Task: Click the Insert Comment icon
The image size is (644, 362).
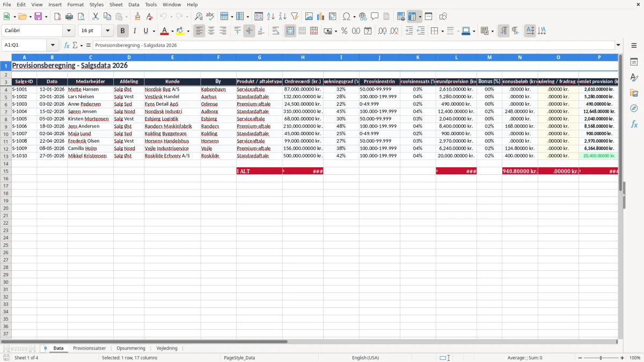Action: click(x=375, y=17)
